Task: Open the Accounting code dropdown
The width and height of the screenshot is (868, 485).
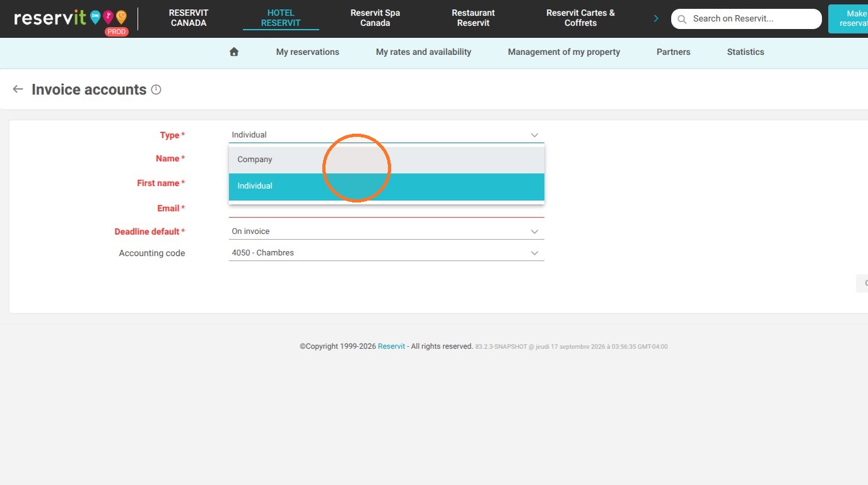Action: click(x=386, y=253)
